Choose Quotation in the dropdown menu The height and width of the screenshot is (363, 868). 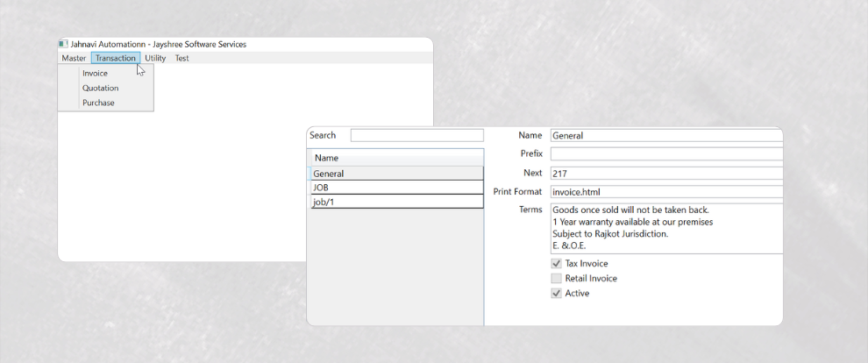click(101, 89)
